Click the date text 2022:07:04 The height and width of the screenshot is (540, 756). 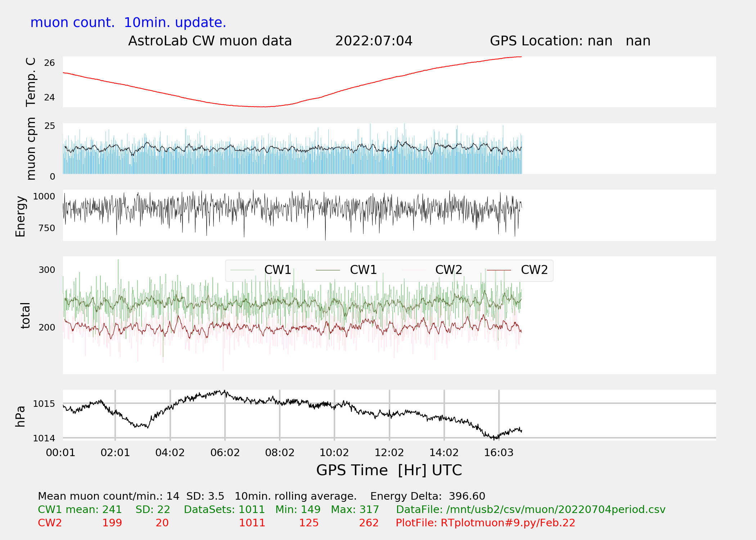(x=374, y=41)
